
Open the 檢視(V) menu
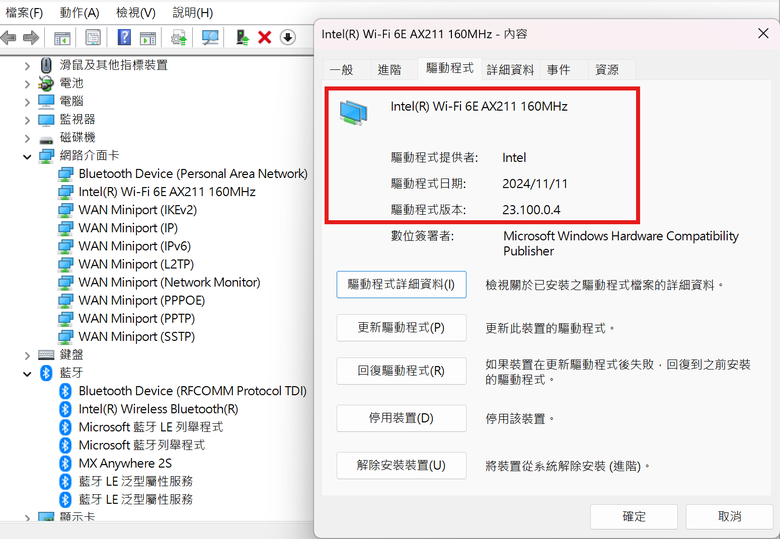point(136,12)
